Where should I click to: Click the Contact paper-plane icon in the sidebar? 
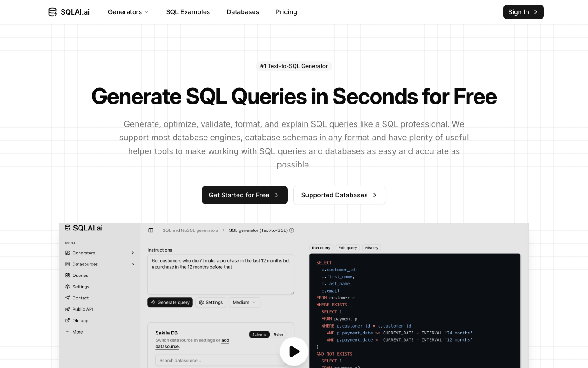tap(68, 298)
